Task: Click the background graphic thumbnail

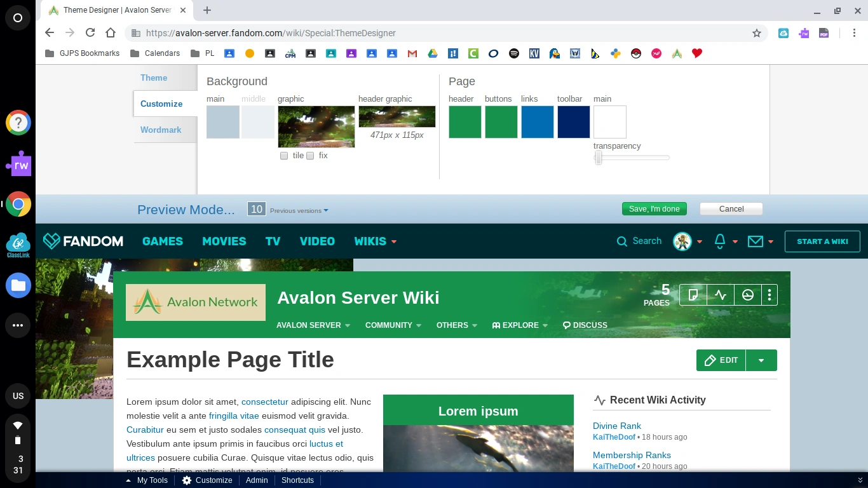Action: tap(316, 126)
